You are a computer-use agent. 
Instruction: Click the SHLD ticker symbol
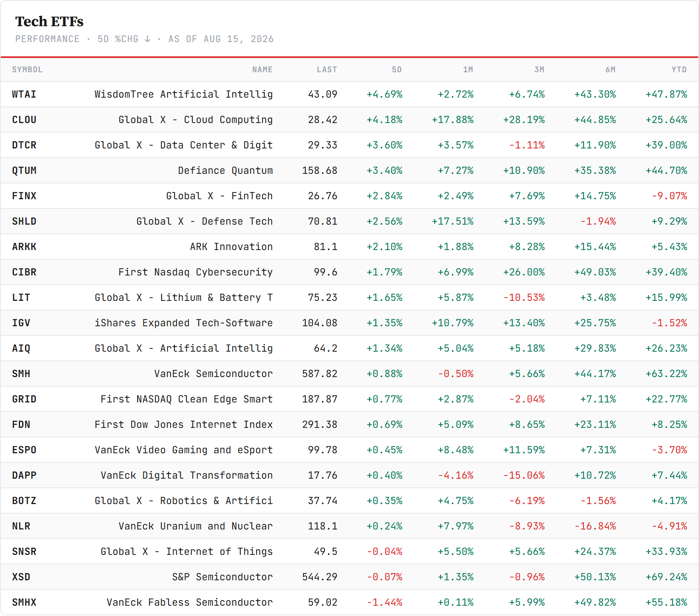click(24, 221)
